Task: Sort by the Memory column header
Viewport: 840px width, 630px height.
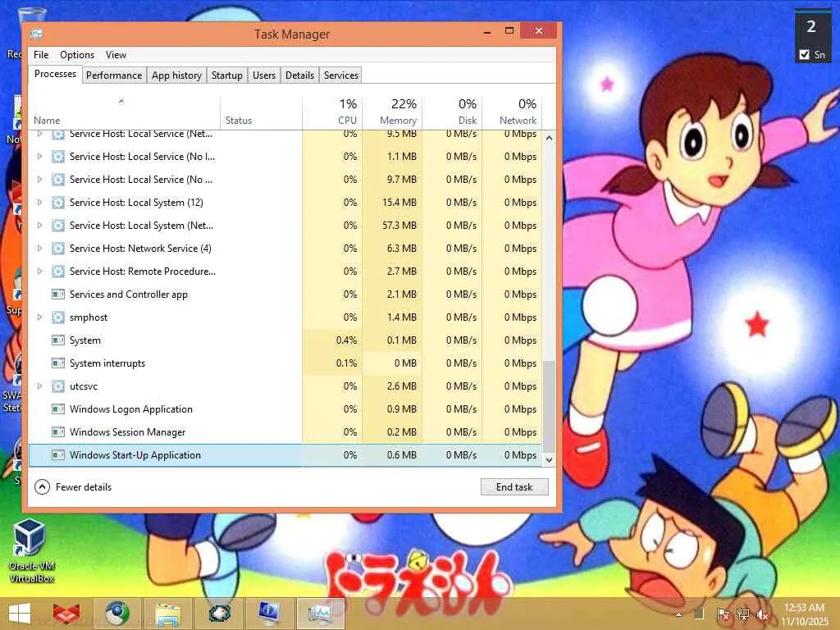Action: pos(393,113)
